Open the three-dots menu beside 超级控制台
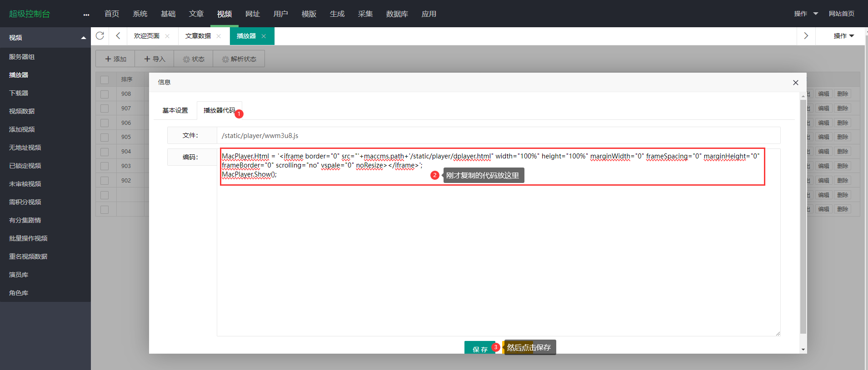Image resolution: width=868 pixels, height=370 pixels. pos(86,15)
